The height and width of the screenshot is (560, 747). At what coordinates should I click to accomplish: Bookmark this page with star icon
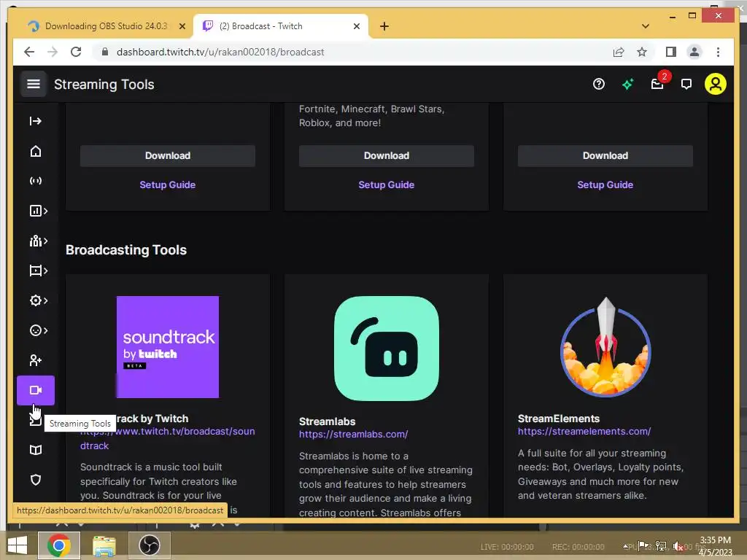point(642,52)
